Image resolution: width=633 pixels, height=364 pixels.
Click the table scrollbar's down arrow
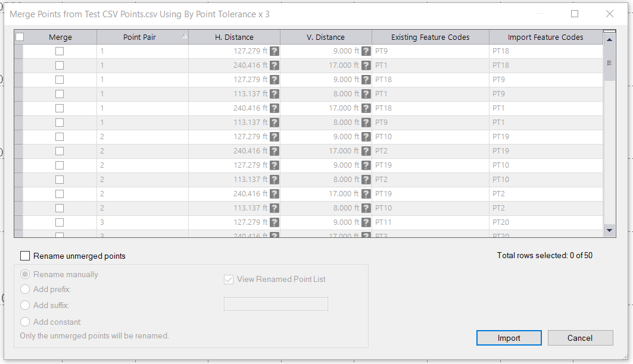tap(609, 230)
